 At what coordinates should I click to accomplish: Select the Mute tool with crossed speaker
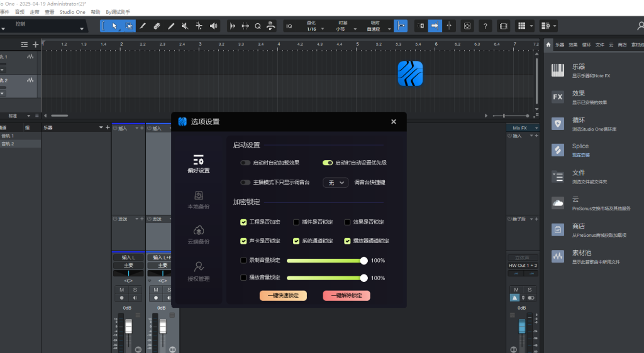(x=185, y=26)
